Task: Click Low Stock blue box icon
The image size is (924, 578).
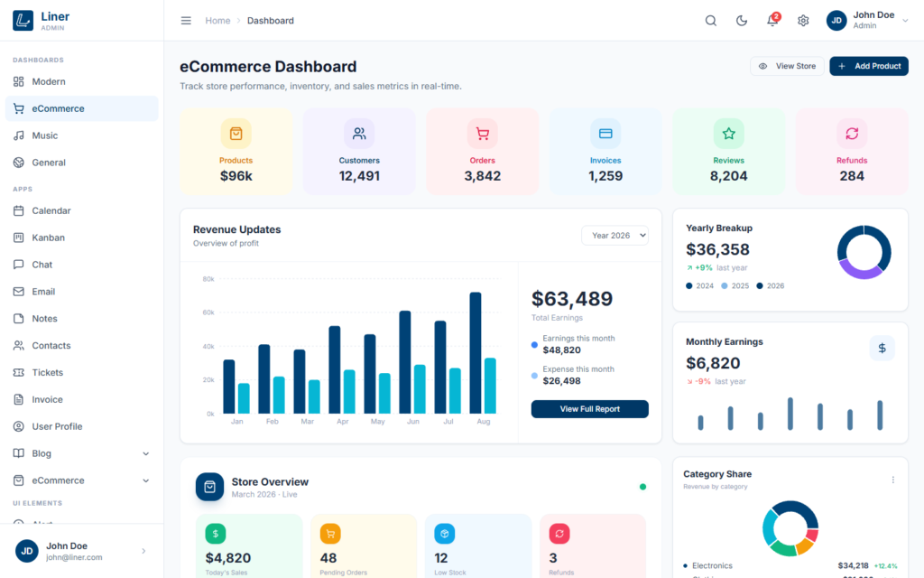Action: point(444,534)
